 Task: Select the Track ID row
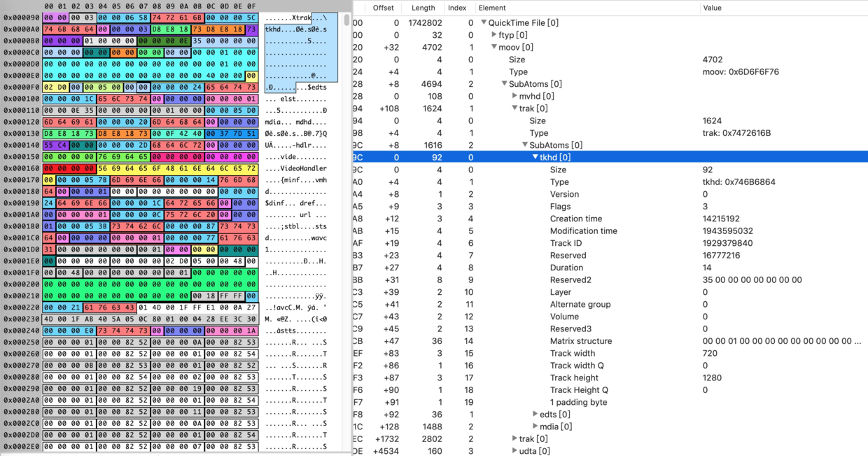[x=610, y=243]
